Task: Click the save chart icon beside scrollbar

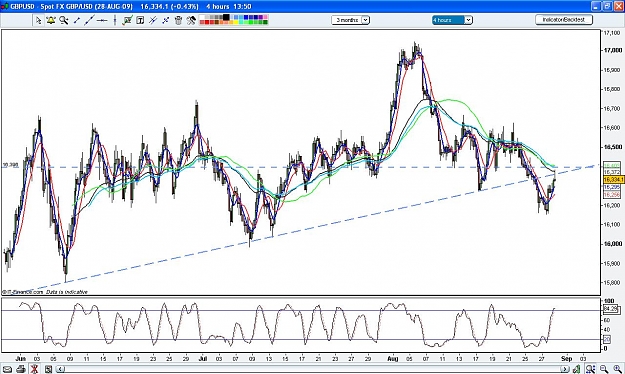Action: click(48, 369)
